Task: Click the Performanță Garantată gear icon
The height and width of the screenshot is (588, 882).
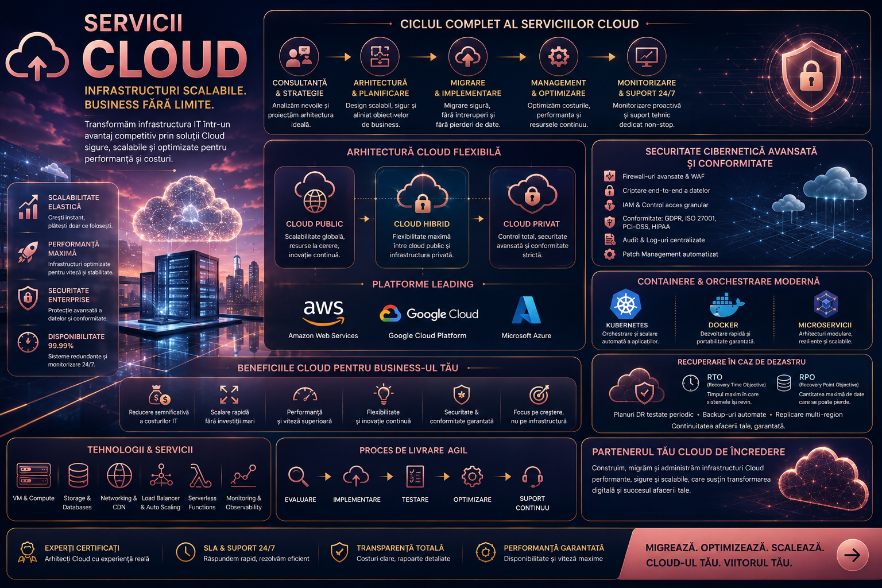Action: (x=486, y=552)
